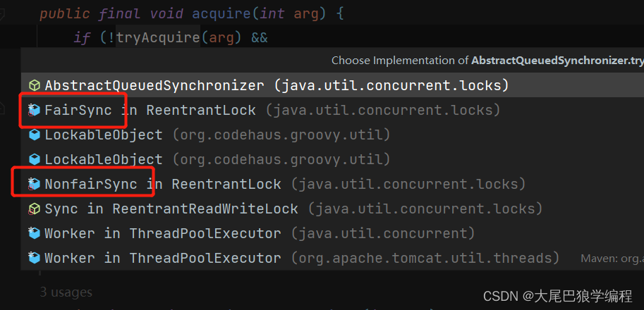The width and height of the screenshot is (644, 310).
Task: Click class icon beside Worker (org.apache.tomcat)
Action: [35, 258]
